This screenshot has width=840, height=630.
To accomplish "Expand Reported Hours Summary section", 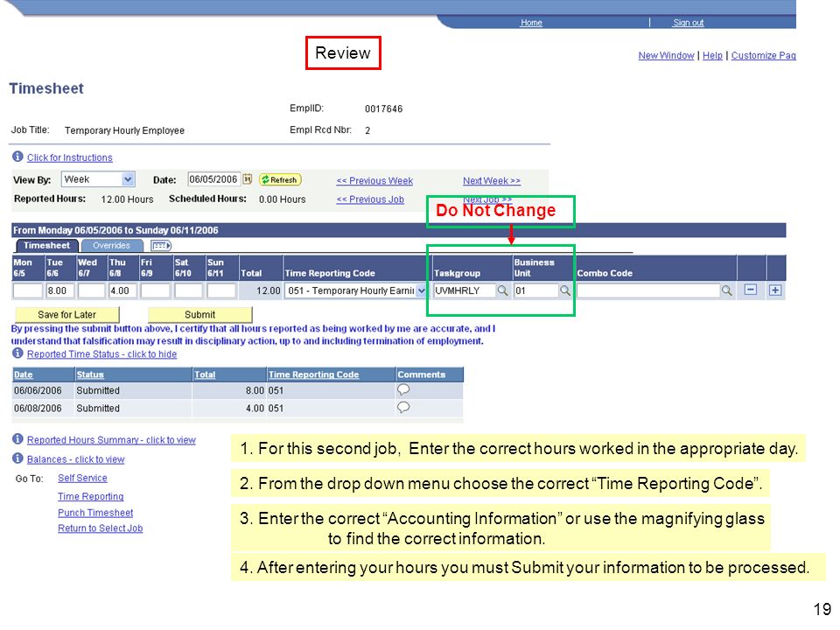I will tap(111, 440).
